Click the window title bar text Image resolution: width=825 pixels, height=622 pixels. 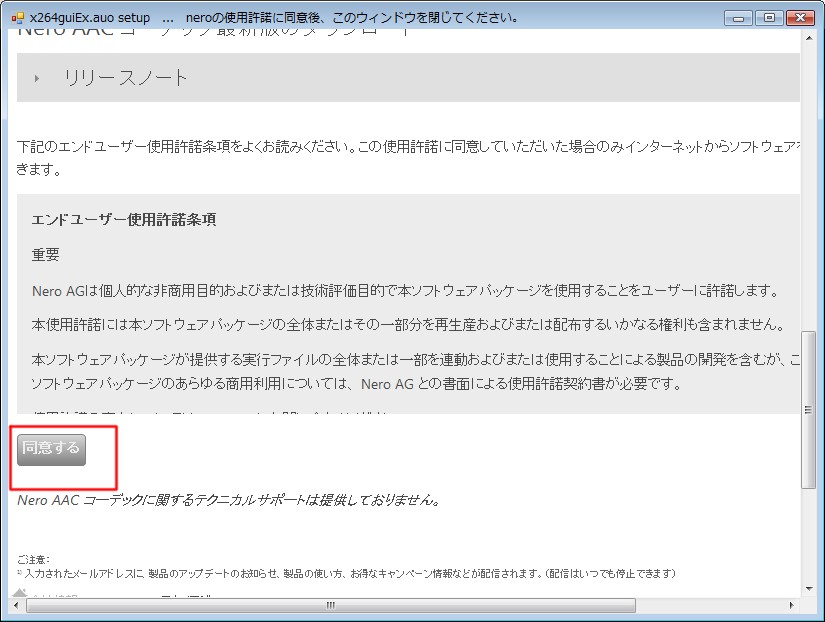coord(300,18)
